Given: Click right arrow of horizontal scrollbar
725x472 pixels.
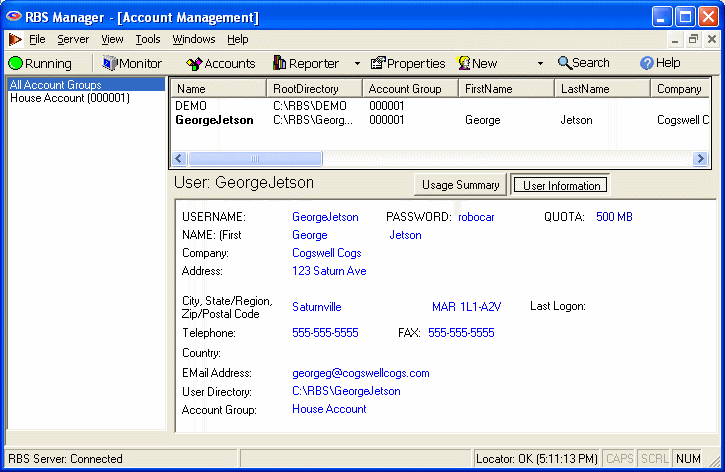Looking at the screenshot, I should click(x=700, y=159).
